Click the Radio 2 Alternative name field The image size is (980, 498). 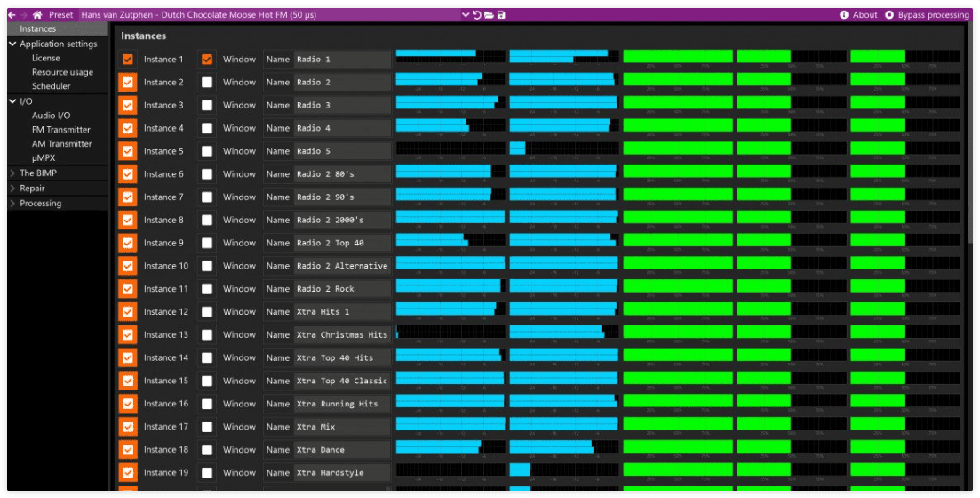coord(342,266)
